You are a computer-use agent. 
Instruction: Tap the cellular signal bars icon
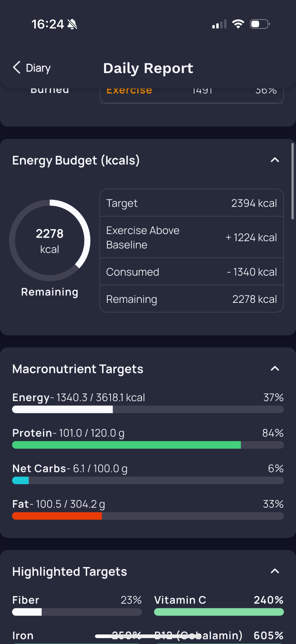(219, 24)
